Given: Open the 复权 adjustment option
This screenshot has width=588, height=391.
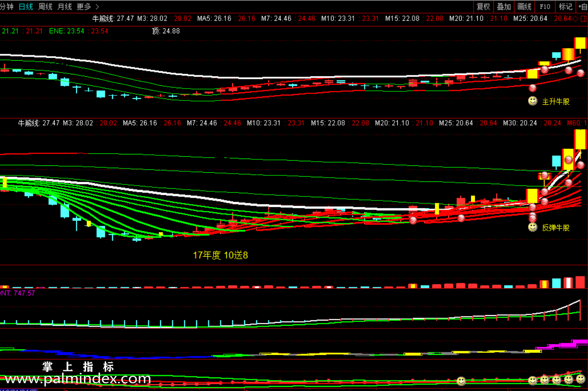Looking at the screenshot, I should tap(483, 6).
